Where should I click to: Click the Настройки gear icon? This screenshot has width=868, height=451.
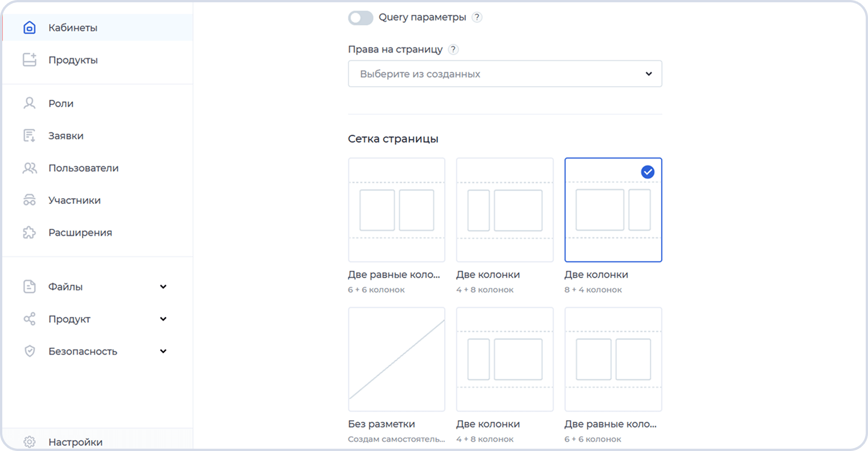click(x=29, y=442)
